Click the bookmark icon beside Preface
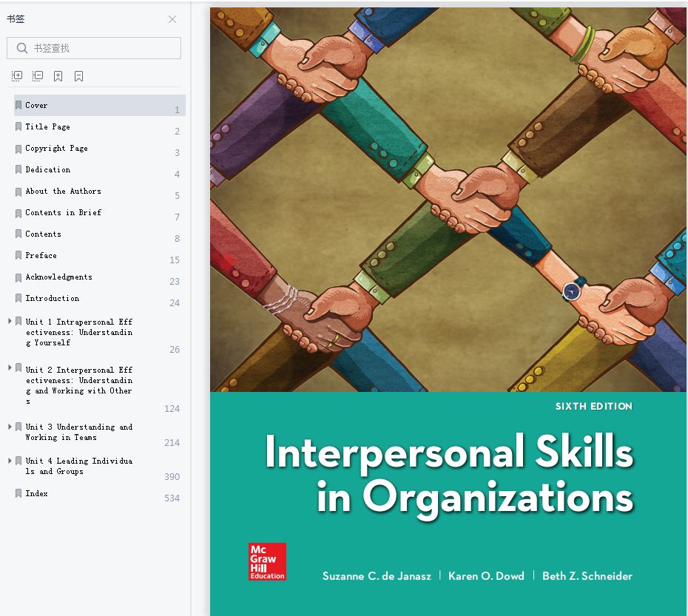 pos(18,255)
